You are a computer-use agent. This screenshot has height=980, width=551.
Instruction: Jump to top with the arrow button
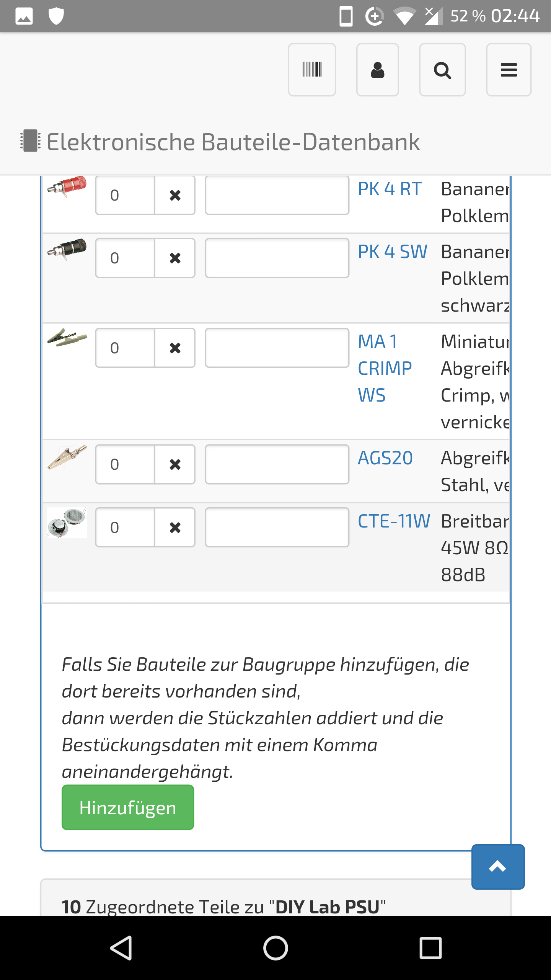point(498,867)
